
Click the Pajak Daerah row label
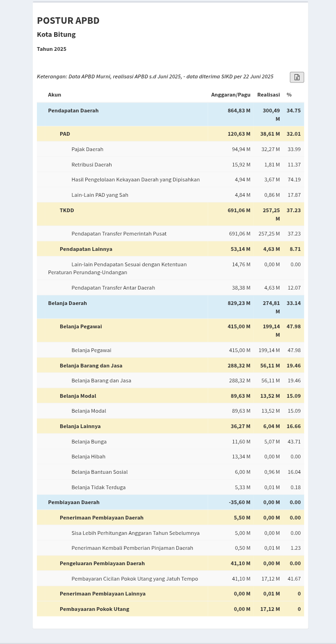click(87, 149)
